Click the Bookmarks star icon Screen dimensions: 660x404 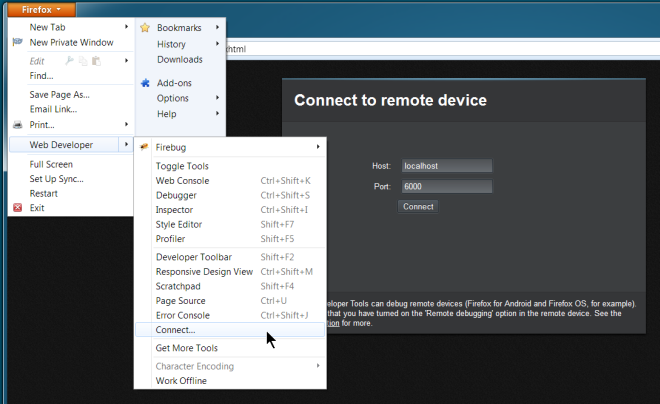pos(145,28)
